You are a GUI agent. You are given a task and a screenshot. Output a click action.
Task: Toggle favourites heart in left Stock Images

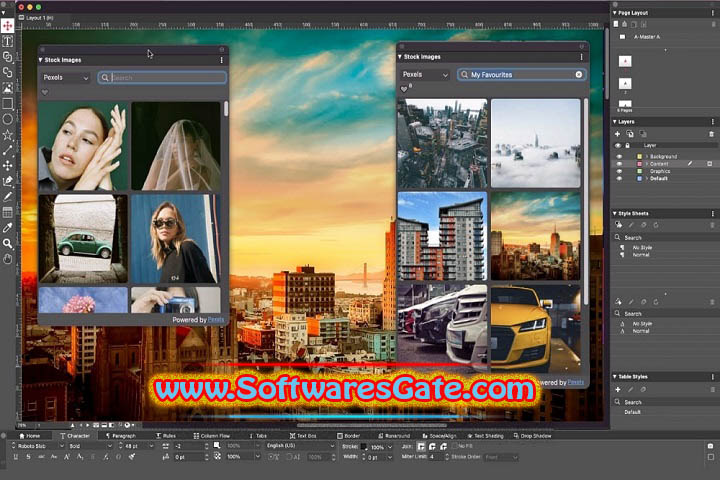tap(45, 92)
